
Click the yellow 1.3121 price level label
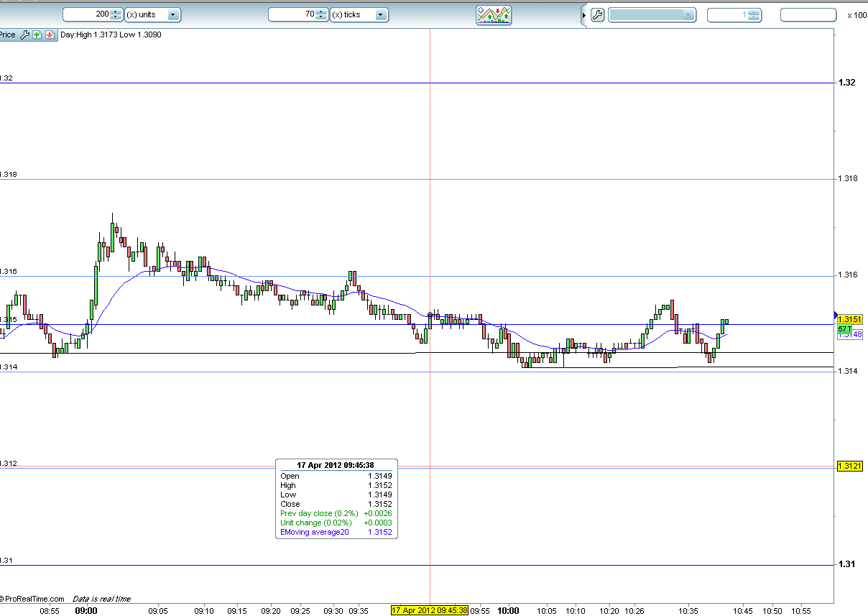850,466
